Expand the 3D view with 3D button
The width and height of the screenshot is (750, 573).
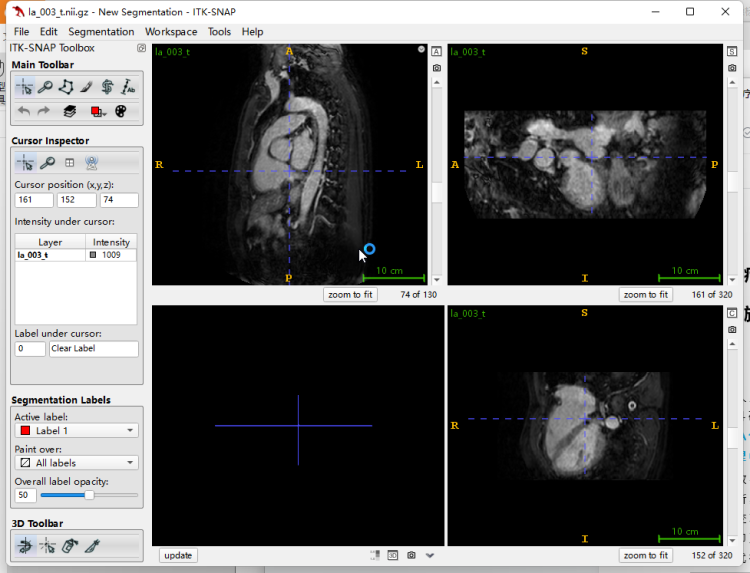pos(393,555)
